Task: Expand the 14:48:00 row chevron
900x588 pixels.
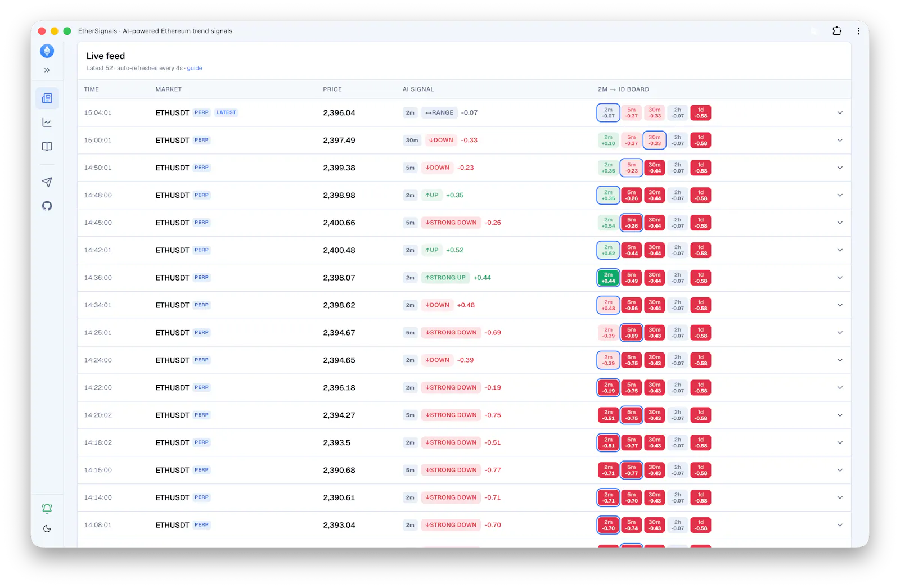Action: point(840,196)
